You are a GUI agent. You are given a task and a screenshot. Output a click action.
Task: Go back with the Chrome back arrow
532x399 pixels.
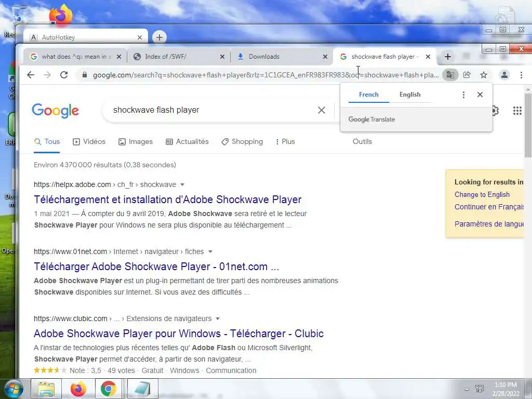pos(31,75)
